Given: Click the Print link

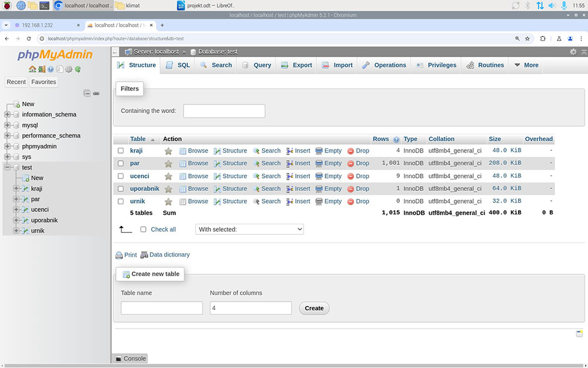Looking at the screenshot, I should pos(126,255).
